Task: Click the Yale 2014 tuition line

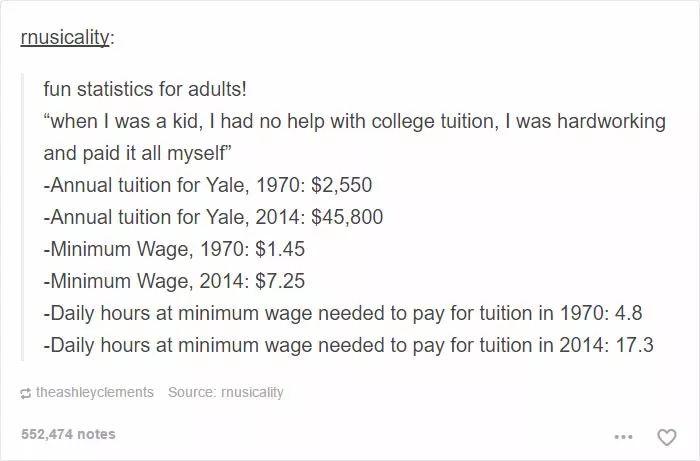Action: [213, 217]
